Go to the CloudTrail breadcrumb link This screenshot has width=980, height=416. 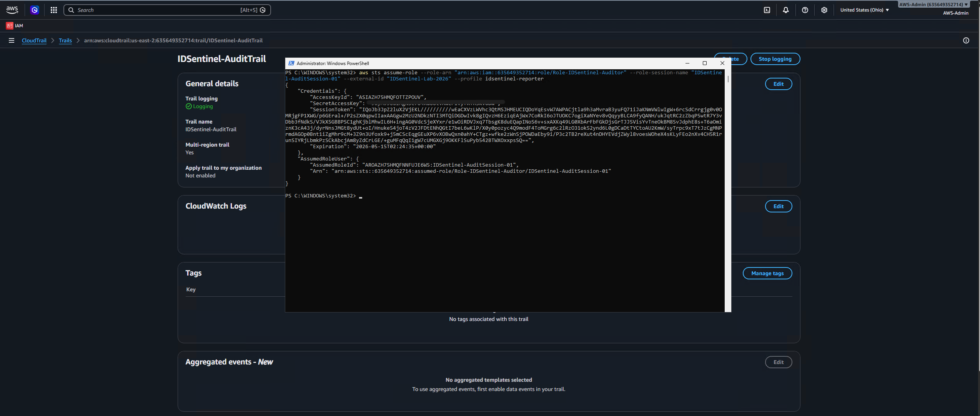(x=34, y=40)
